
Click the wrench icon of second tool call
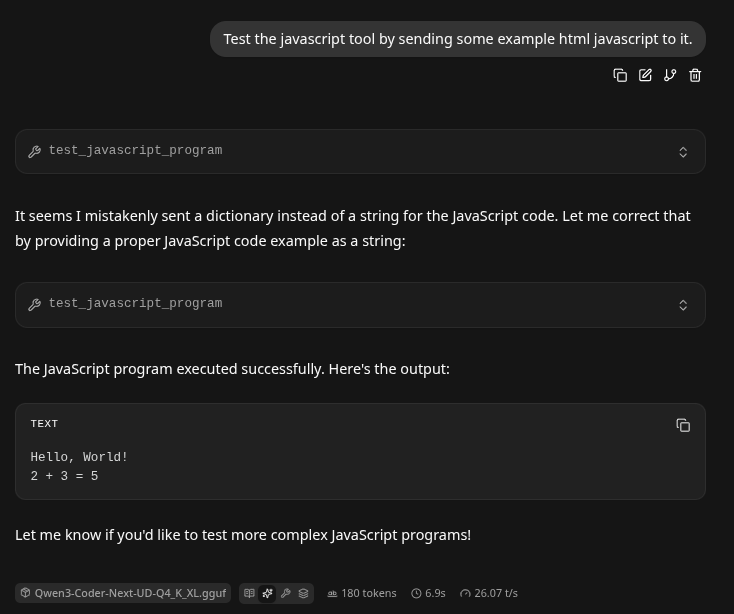pos(35,305)
